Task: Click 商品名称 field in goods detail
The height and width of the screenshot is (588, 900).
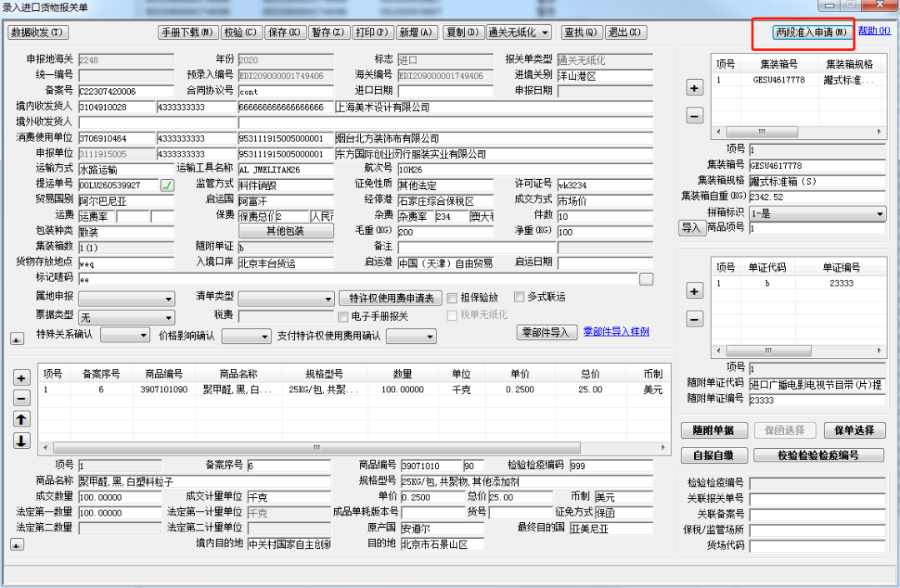Action: coord(204,481)
